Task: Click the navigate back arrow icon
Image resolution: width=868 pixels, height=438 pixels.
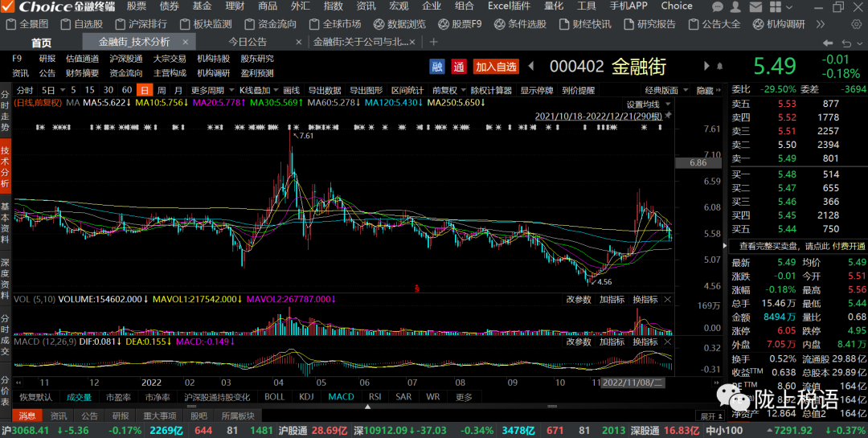Action: 828,43
